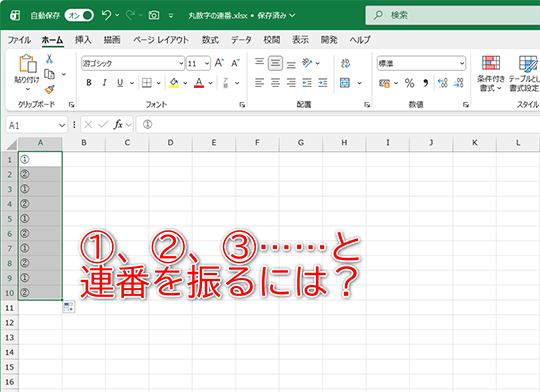Toggle Bold formatting
The image size is (540, 392).
click(89, 83)
